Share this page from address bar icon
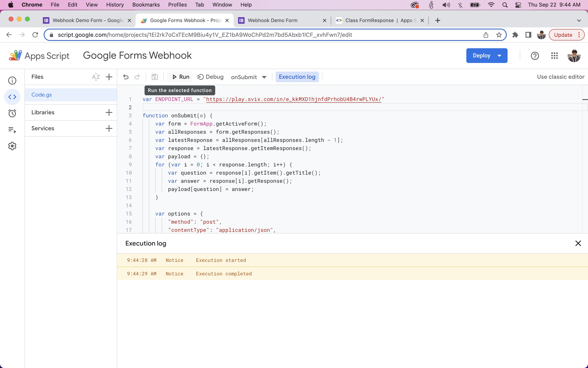This screenshot has height=368, width=588. tap(486, 35)
